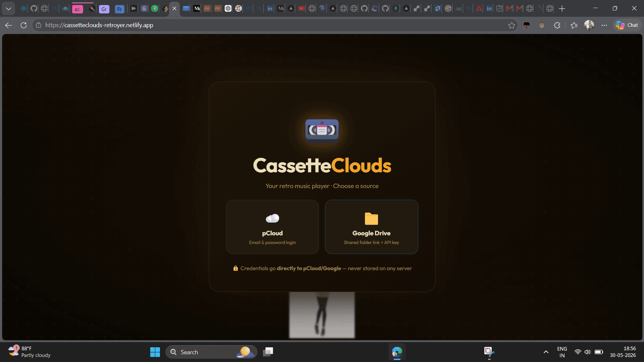Viewport: 644px width, 362px height.
Task: Click 'Shared folder link + API key' text
Action: [x=371, y=242]
